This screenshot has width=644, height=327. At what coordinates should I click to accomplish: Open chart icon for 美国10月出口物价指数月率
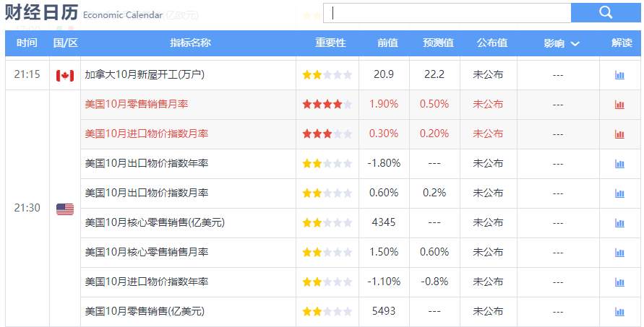[619, 193]
